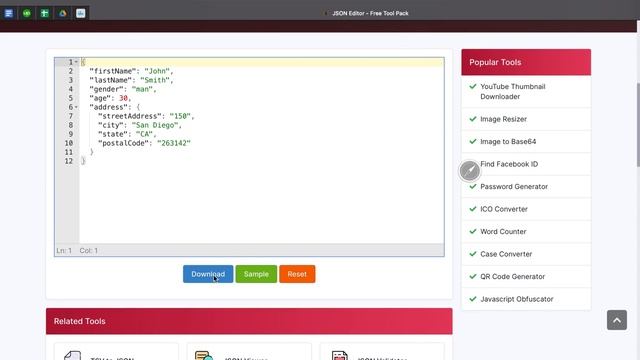Click the check icon beside QR Code Generator

(x=473, y=276)
